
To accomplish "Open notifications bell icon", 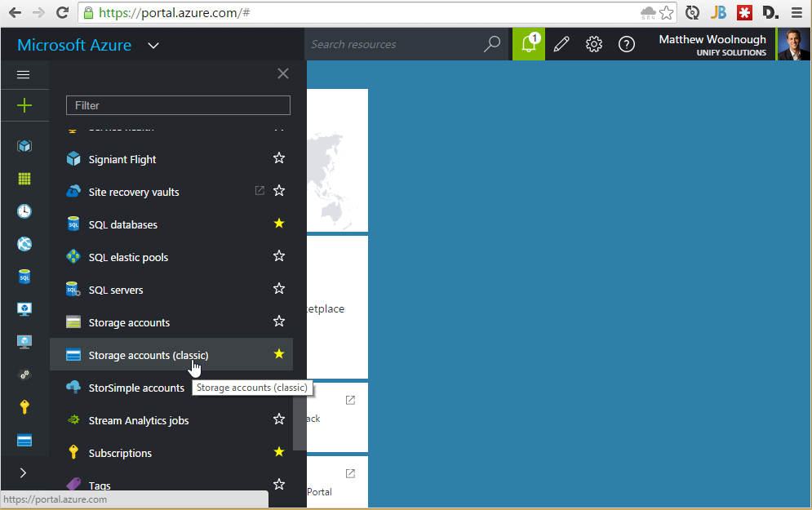I will [x=529, y=44].
